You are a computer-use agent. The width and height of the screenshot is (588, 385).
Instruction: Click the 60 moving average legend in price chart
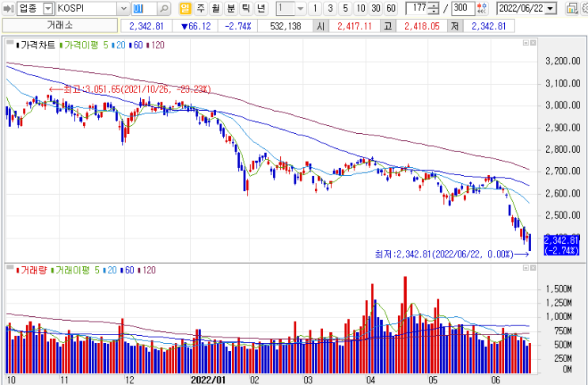click(x=138, y=45)
